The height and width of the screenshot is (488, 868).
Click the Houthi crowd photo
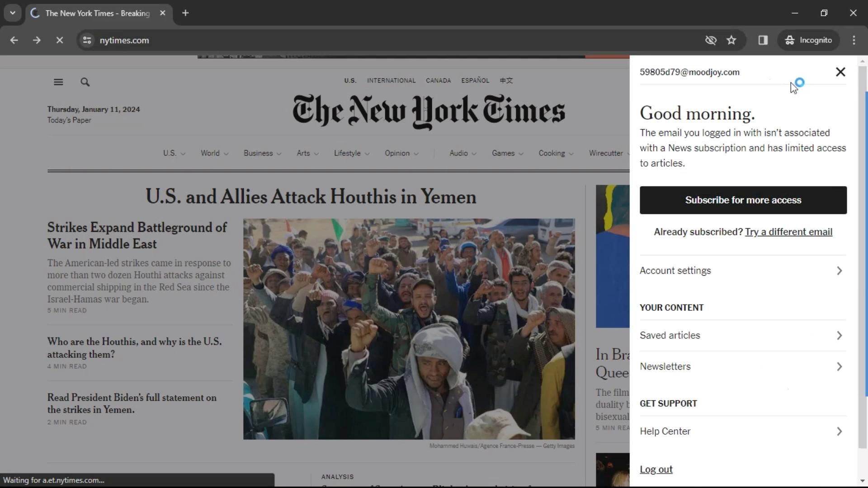[409, 329]
